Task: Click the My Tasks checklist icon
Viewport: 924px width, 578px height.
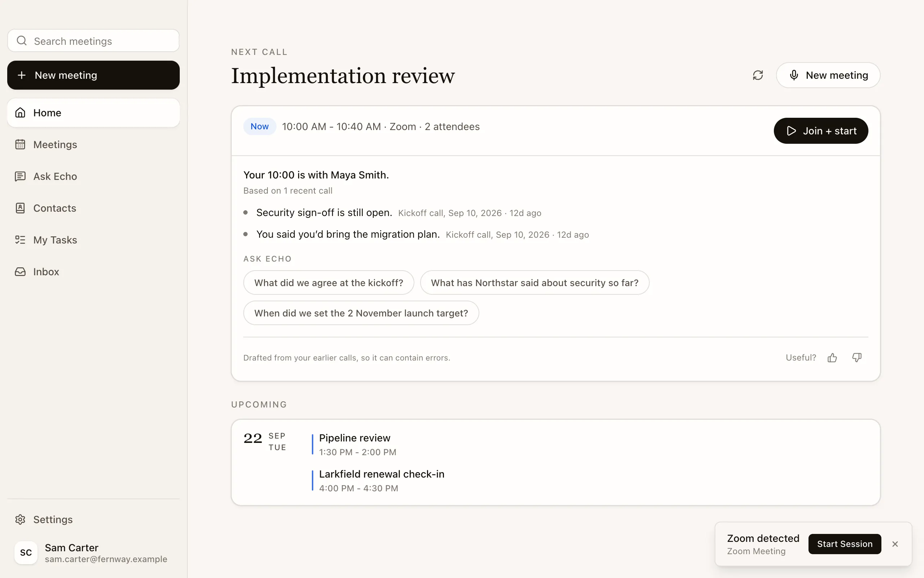Action: (x=20, y=240)
